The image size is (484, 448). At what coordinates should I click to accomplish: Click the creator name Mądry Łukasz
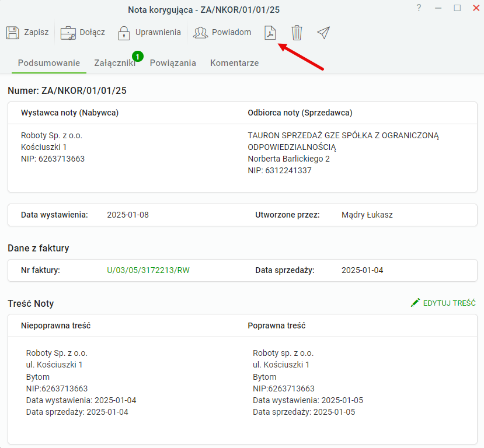[367, 215]
